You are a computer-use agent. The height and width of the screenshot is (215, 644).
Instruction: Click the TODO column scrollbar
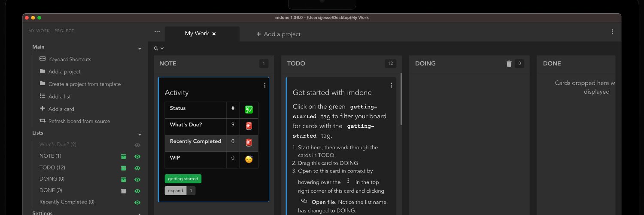tap(401, 99)
